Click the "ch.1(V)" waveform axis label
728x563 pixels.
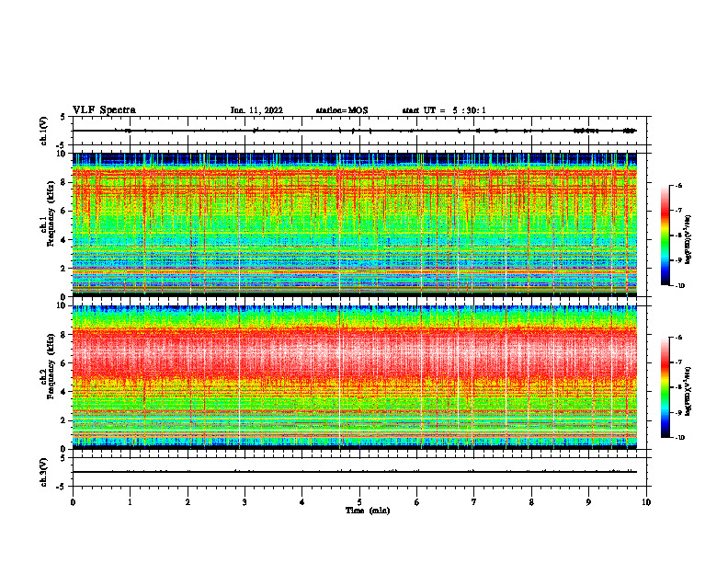point(43,131)
